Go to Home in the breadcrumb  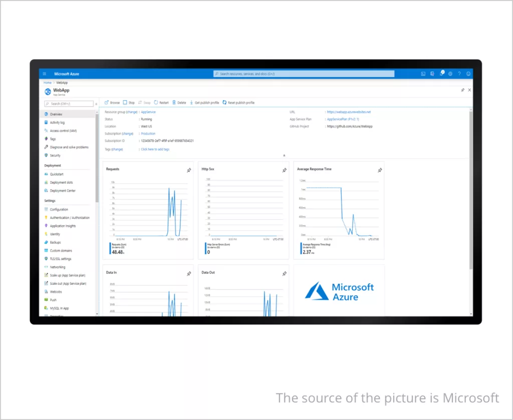click(x=48, y=83)
